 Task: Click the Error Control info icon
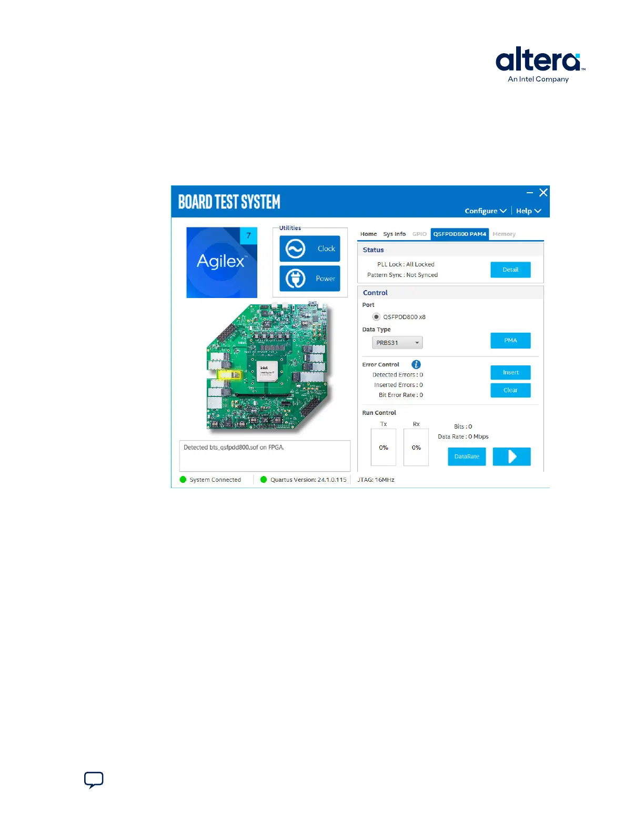[416, 364]
